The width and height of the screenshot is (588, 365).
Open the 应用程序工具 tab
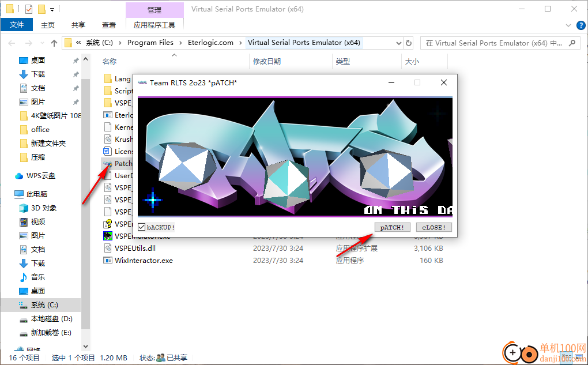click(154, 25)
